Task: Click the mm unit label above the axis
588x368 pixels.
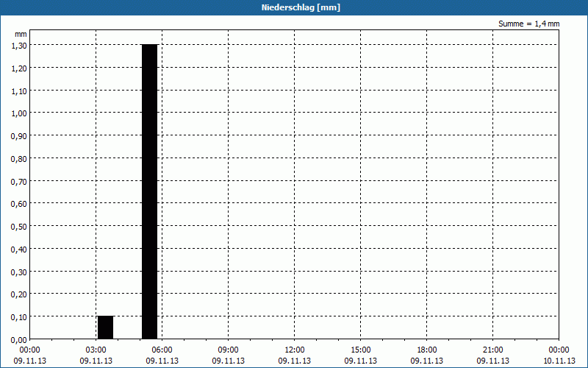Action: click(21, 34)
